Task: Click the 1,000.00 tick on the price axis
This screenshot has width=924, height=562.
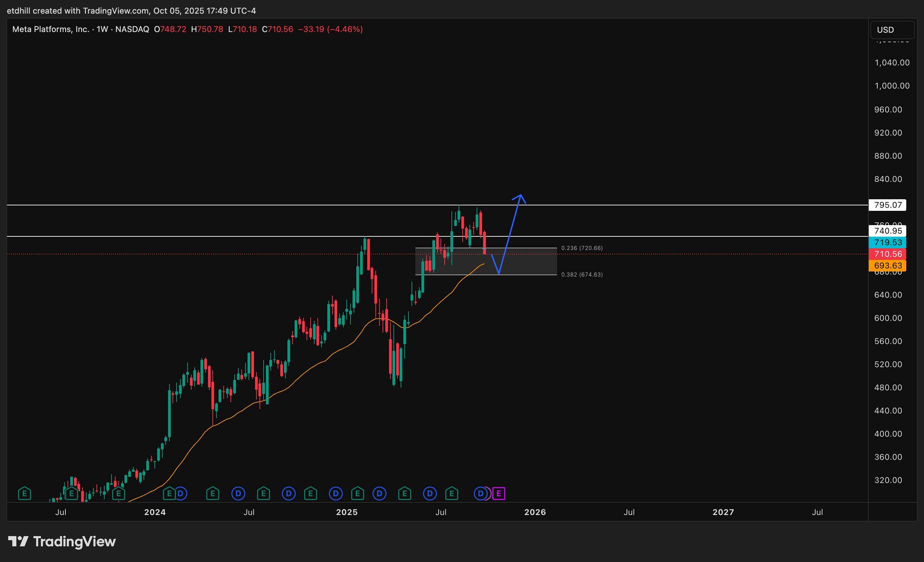Action: click(x=892, y=86)
